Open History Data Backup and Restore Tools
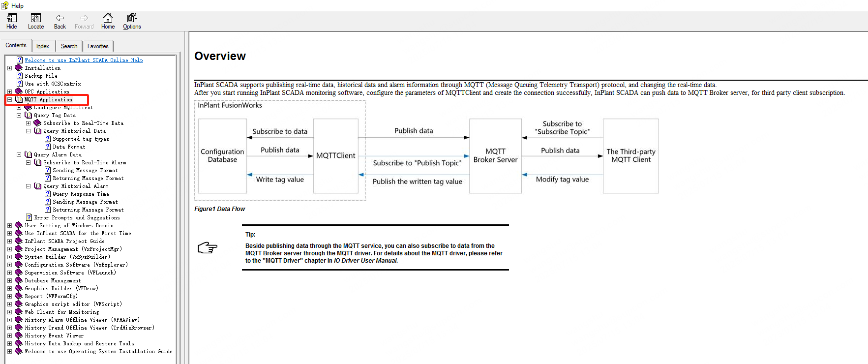 coord(79,343)
